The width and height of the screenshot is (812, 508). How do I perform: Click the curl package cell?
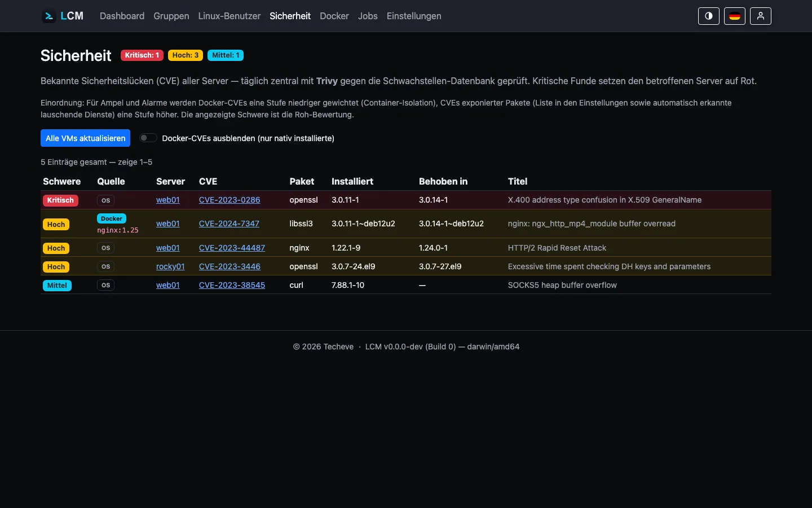[296, 285]
